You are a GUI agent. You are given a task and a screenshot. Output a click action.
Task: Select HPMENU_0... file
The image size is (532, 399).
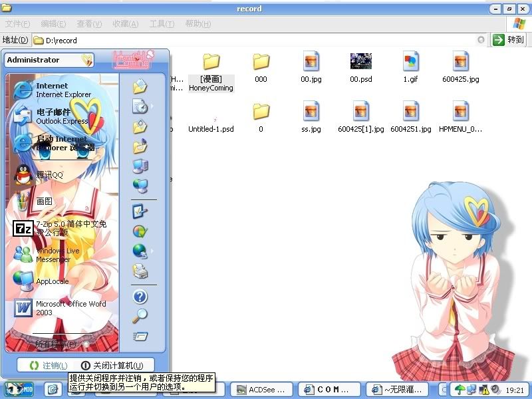[x=460, y=118]
